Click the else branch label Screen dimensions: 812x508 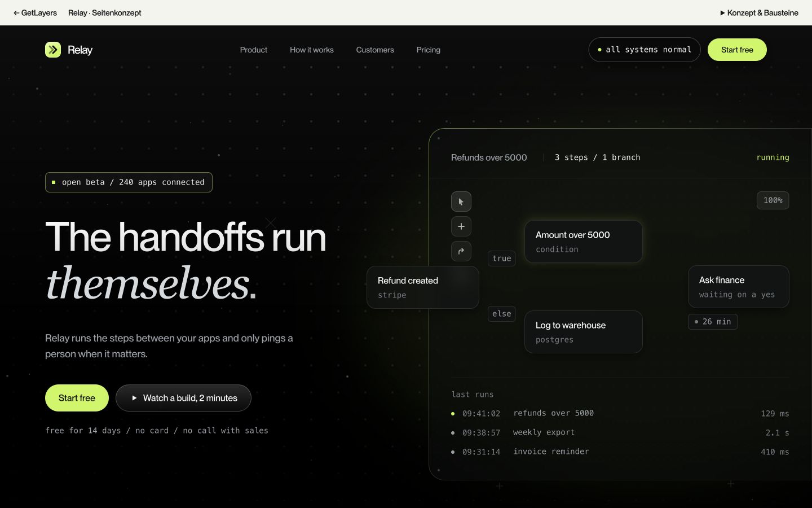(x=502, y=314)
